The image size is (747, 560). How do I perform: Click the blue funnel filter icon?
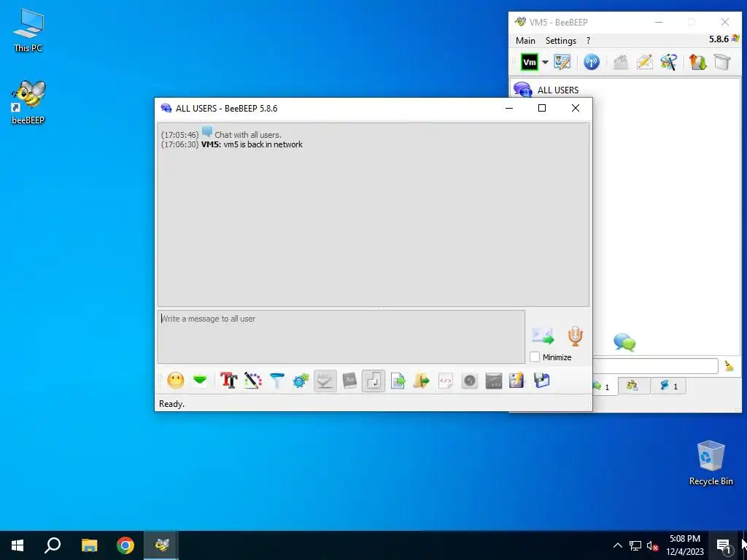pyautogui.click(x=276, y=381)
